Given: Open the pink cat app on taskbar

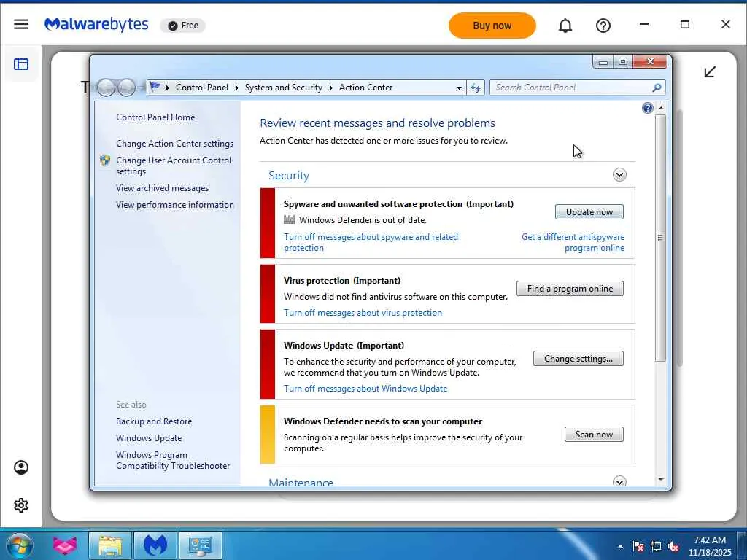Looking at the screenshot, I should [65, 545].
